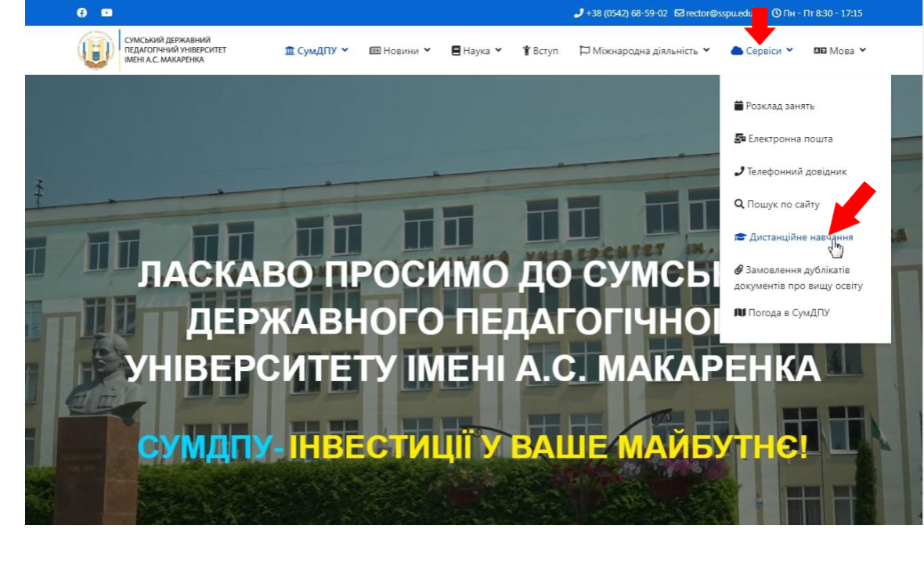This screenshot has height=576, width=924.
Task: Collapse the Сервіси dropdown chevron
Action: 789,50
